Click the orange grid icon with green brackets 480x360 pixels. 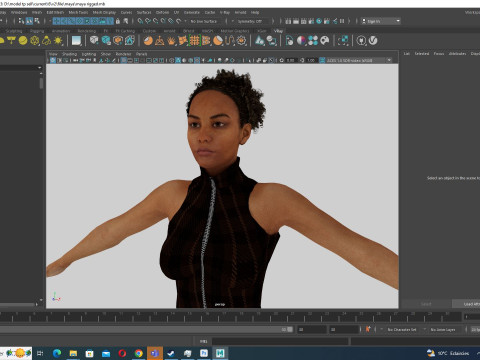pos(194,41)
